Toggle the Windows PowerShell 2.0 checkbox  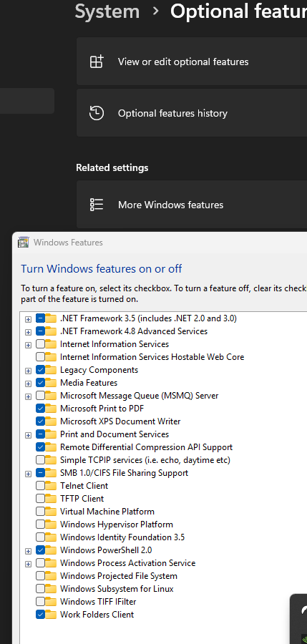click(40, 550)
